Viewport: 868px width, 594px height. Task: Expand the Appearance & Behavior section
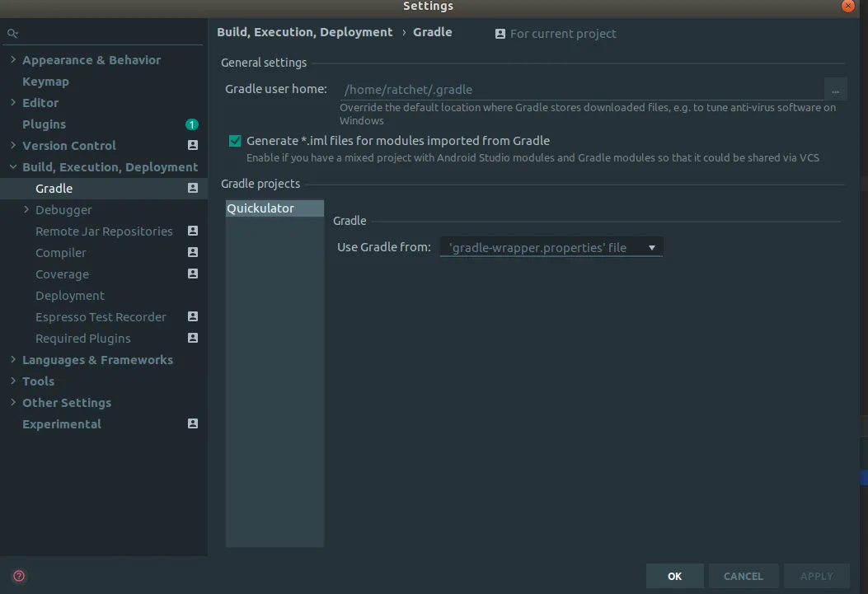13,60
